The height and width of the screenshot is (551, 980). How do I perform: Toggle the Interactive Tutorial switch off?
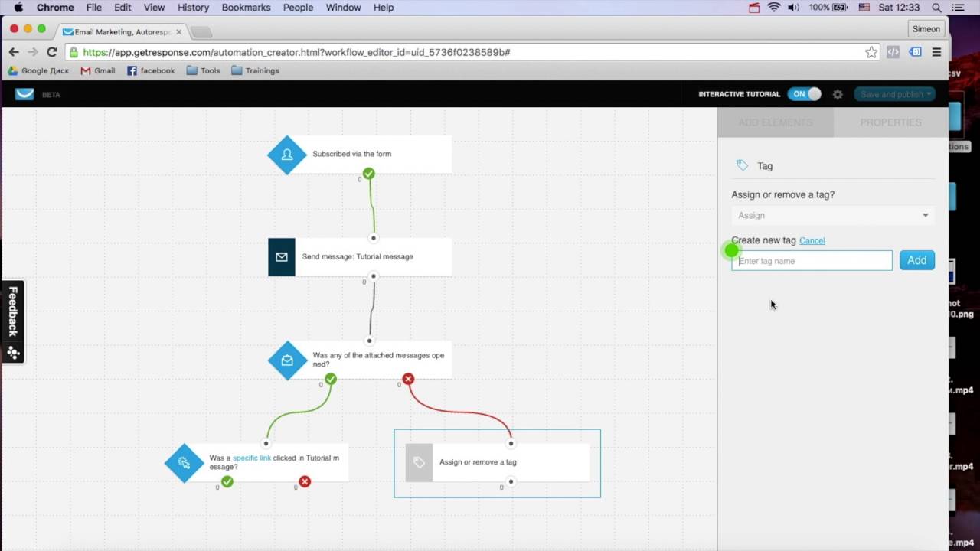tap(804, 94)
